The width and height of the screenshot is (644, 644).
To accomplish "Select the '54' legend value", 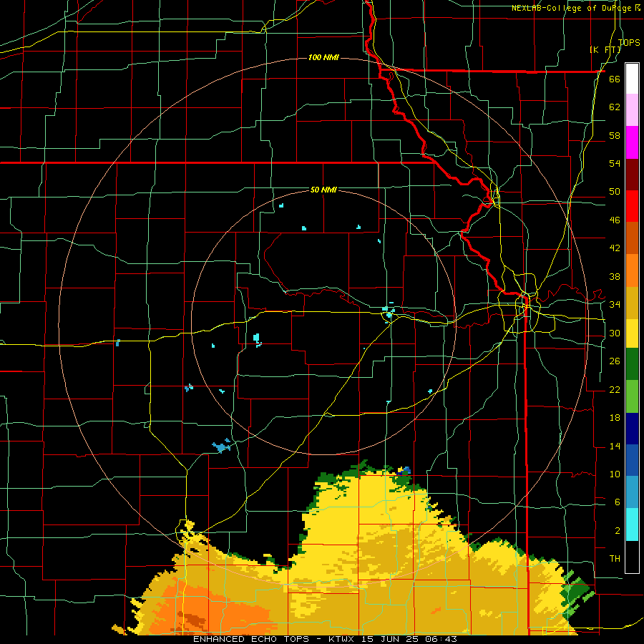I will [x=615, y=163].
